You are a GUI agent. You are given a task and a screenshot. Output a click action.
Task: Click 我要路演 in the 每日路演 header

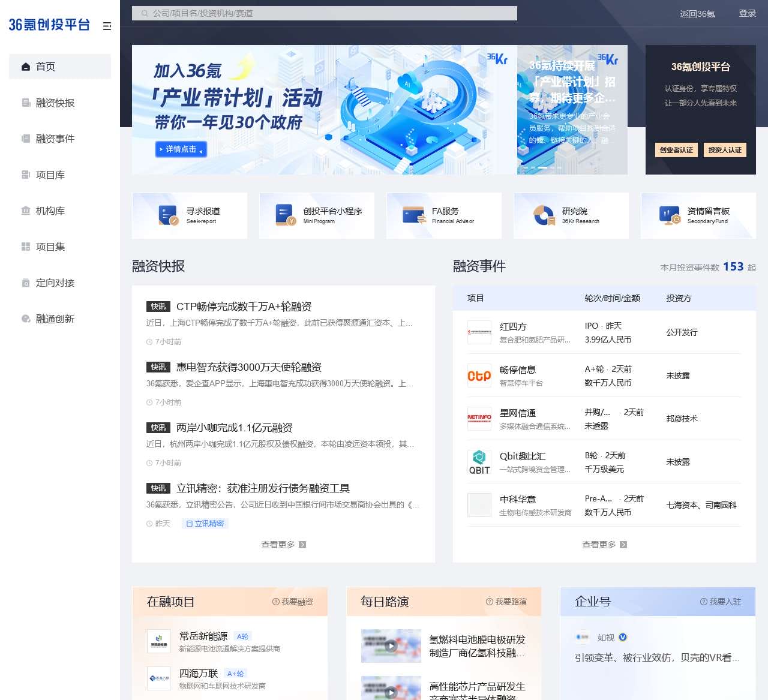tap(506, 602)
